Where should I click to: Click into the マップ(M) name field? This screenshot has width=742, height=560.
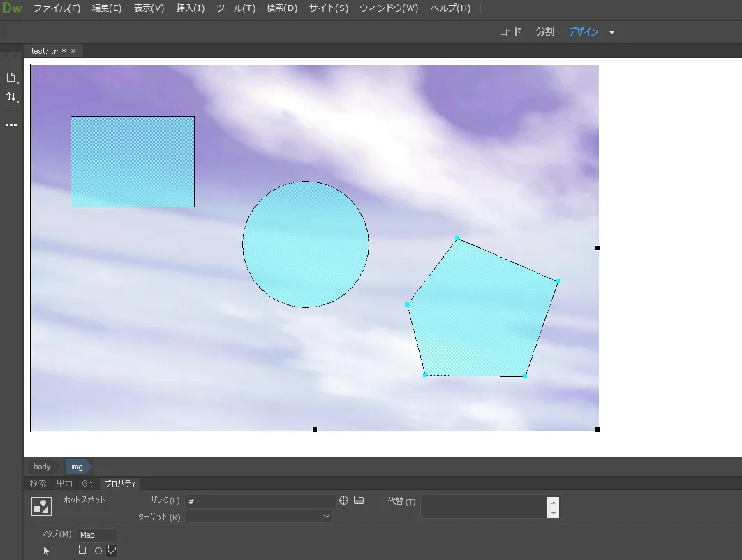(x=96, y=535)
